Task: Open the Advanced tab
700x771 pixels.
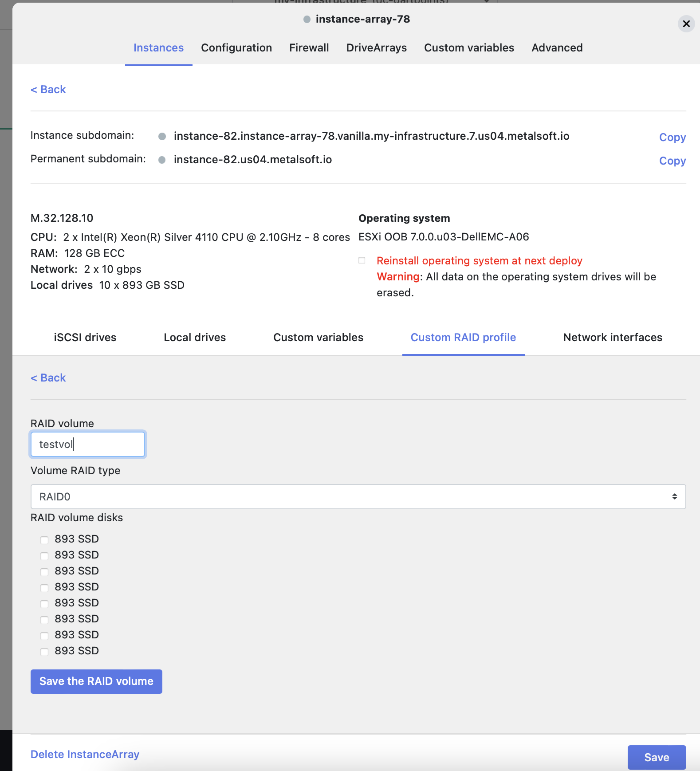Action: (557, 48)
